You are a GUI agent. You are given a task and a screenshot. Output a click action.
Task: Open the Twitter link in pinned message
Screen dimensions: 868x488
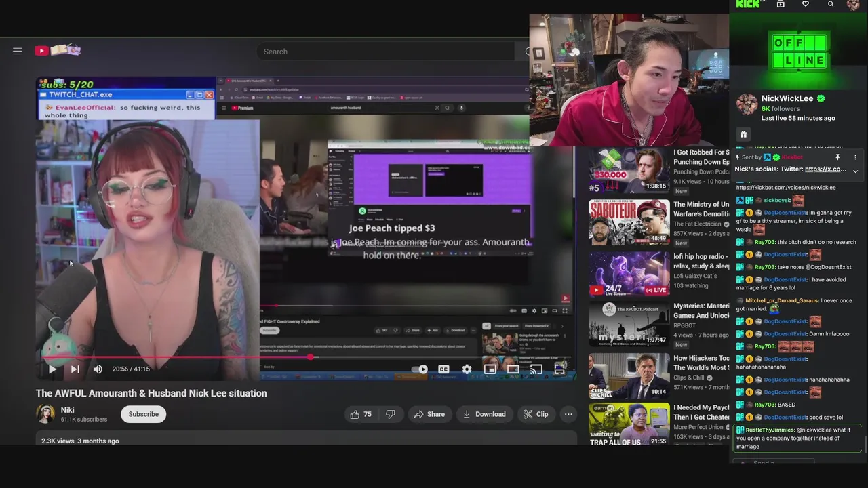coord(825,169)
